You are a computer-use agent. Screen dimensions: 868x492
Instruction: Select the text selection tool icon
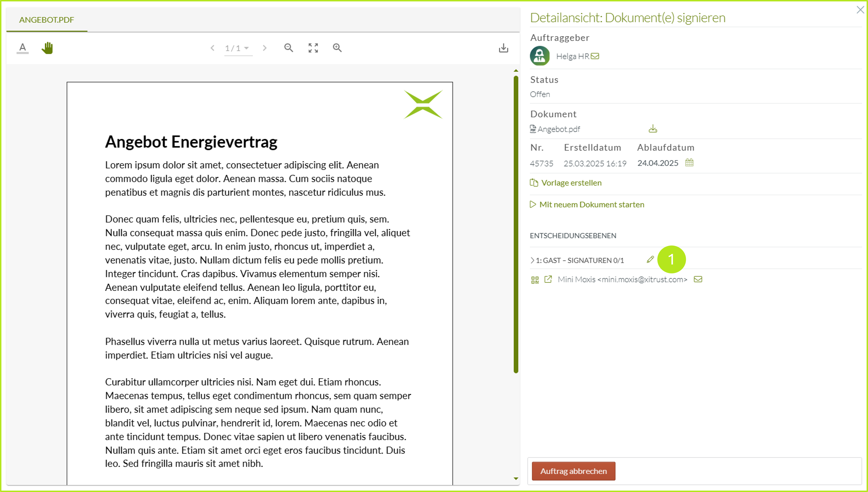(22, 48)
